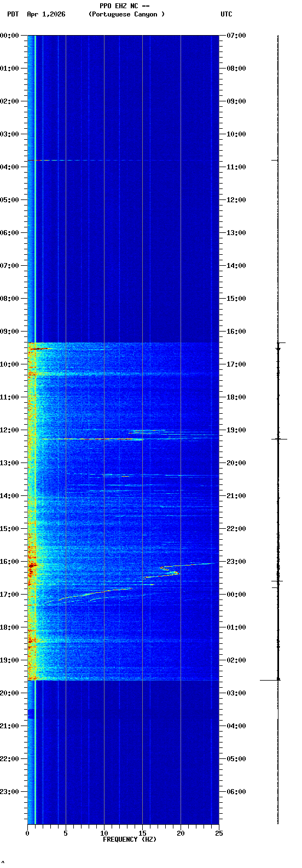Image resolution: width=302 pixels, height=868 pixels.
Task: Click the PDT "12:00" time label
Action: click(9, 430)
